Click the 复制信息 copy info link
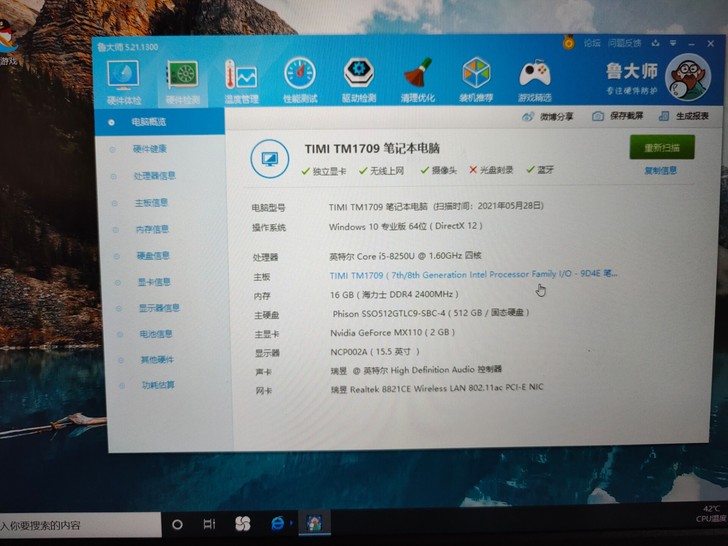The height and width of the screenshot is (546, 728). click(661, 170)
